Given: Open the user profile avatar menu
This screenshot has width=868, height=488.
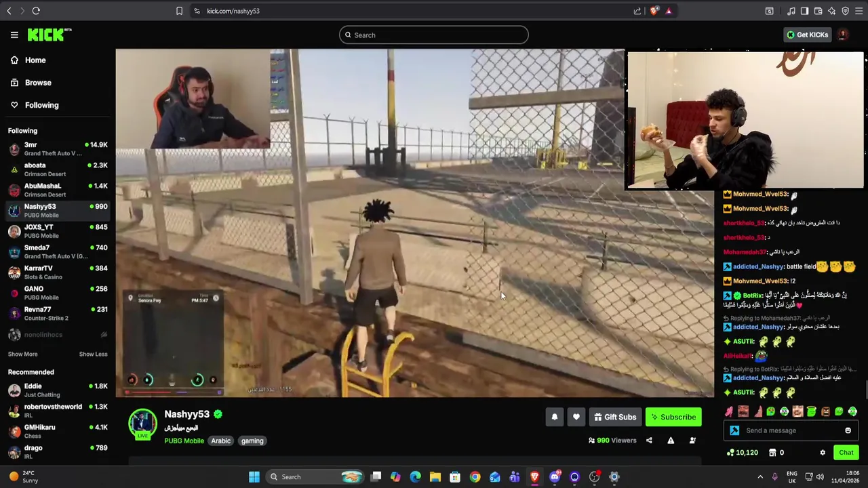Looking at the screenshot, I should click(x=842, y=35).
